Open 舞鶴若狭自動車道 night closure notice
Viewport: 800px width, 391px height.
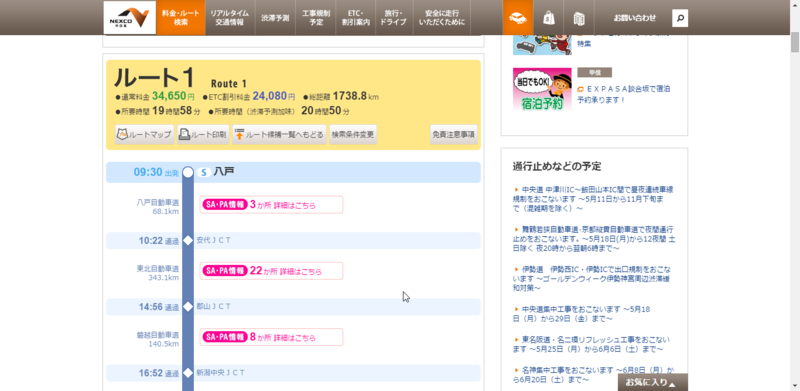click(595, 238)
